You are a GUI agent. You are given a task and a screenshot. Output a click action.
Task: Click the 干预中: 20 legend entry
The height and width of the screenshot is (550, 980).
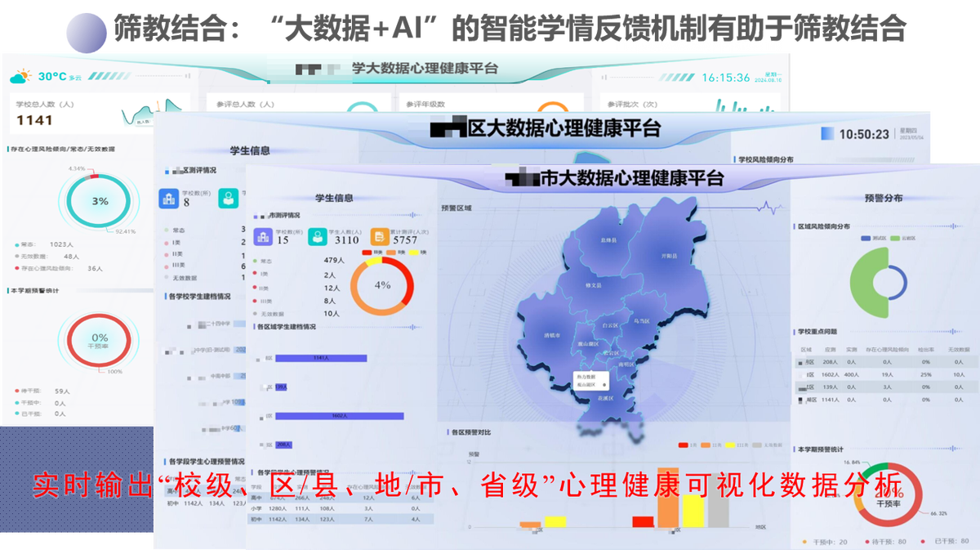(x=826, y=541)
